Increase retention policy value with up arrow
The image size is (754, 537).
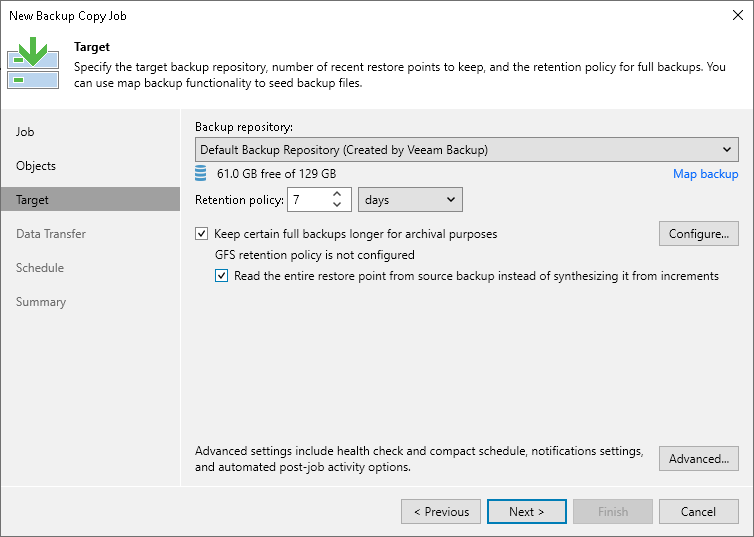pos(337,194)
